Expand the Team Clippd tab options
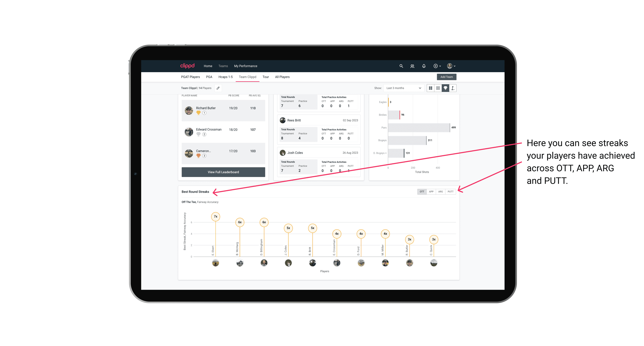Screen dimensions: 644x346 [x=248, y=77]
